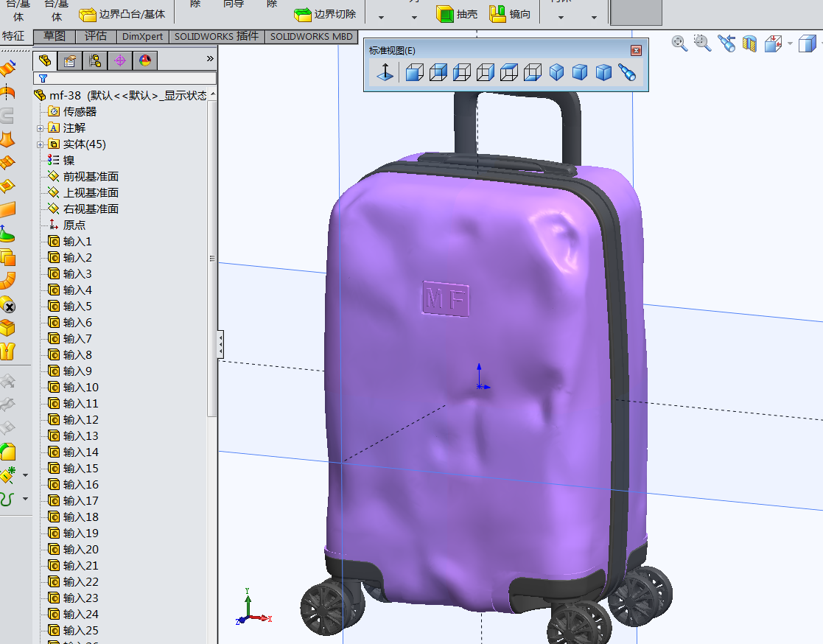Select 上视基准面 plane
The width and height of the screenshot is (823, 644).
[x=83, y=192]
